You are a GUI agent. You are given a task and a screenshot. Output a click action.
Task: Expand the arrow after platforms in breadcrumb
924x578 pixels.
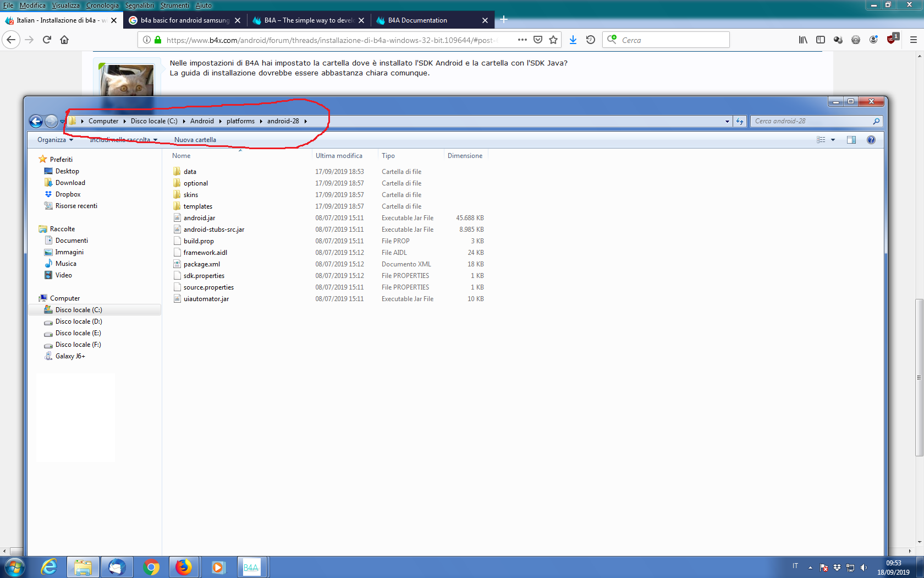(261, 121)
